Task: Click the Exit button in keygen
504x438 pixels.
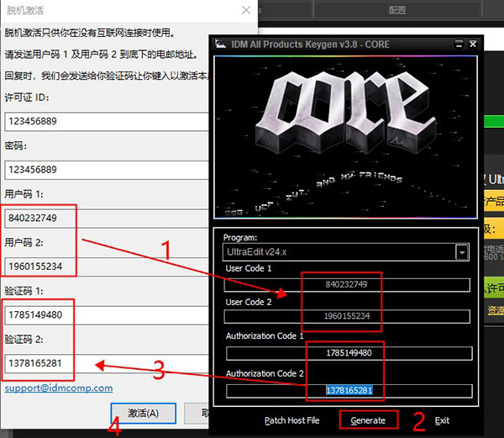Action: (442, 420)
